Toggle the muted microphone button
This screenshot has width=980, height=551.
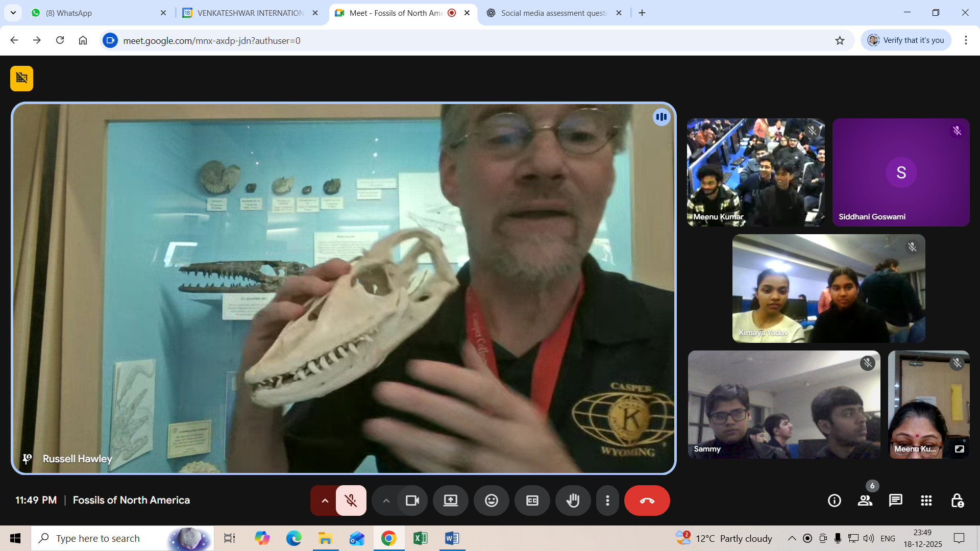[351, 500]
